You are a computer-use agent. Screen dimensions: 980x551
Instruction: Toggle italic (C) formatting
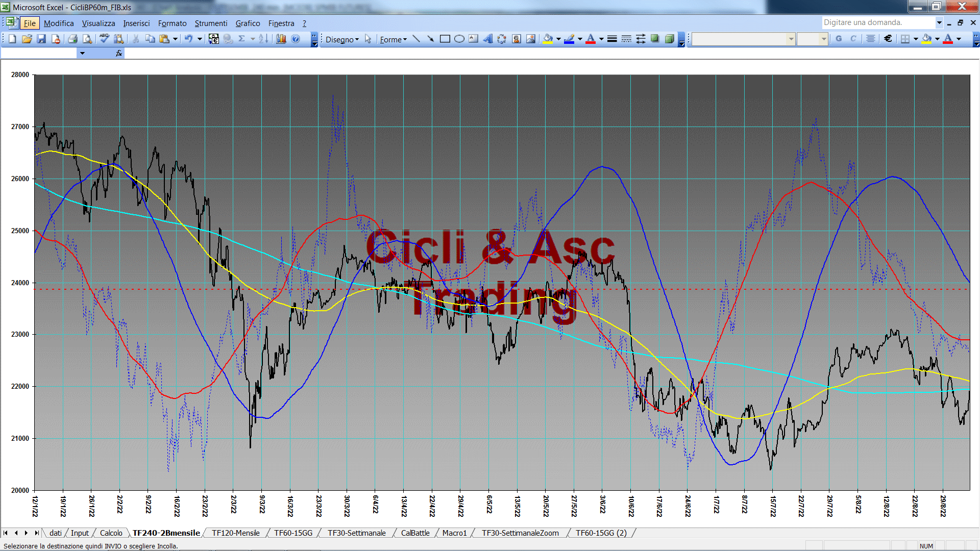[853, 39]
